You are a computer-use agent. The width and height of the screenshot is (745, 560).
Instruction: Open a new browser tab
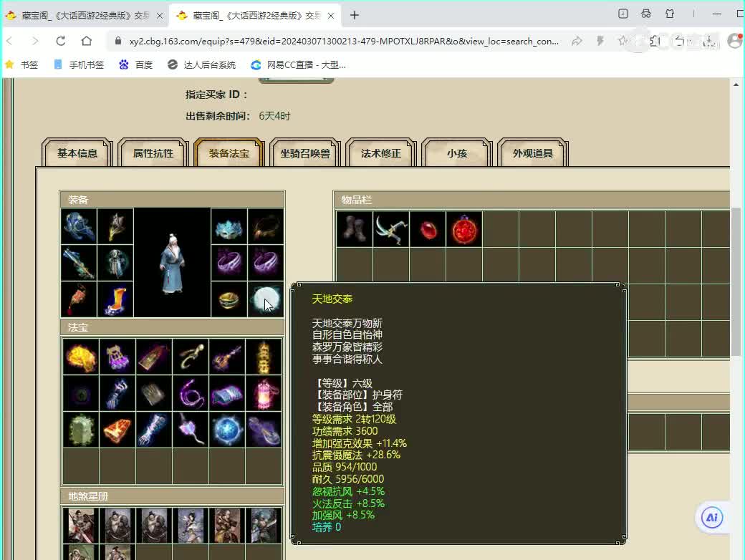[x=355, y=15]
